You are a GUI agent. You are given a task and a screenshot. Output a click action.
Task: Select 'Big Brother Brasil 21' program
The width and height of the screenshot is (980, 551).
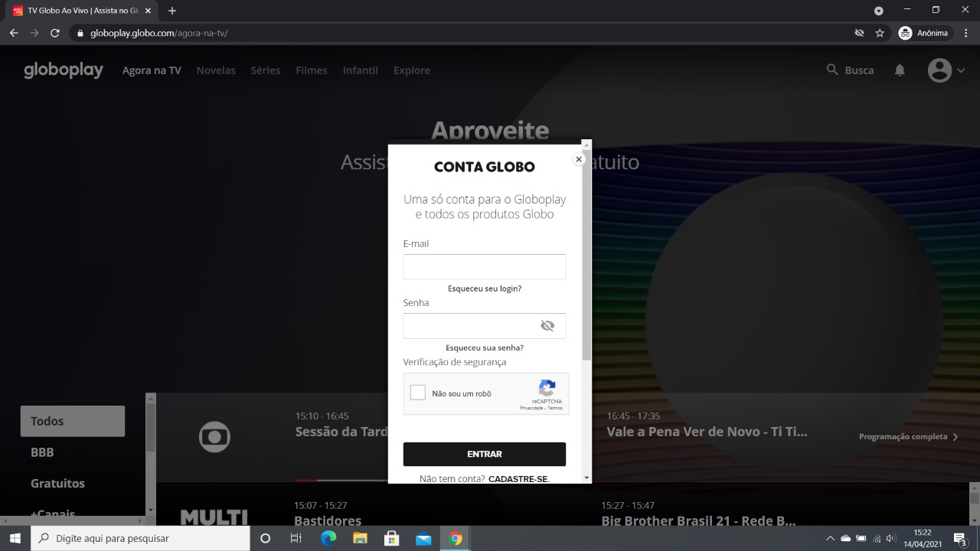(x=698, y=521)
